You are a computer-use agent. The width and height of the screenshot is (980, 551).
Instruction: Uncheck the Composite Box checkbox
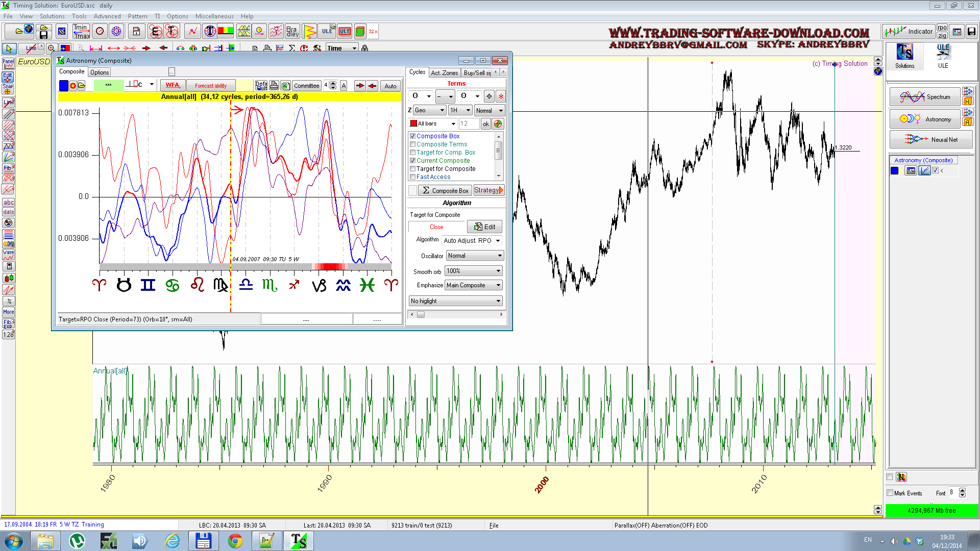point(413,136)
